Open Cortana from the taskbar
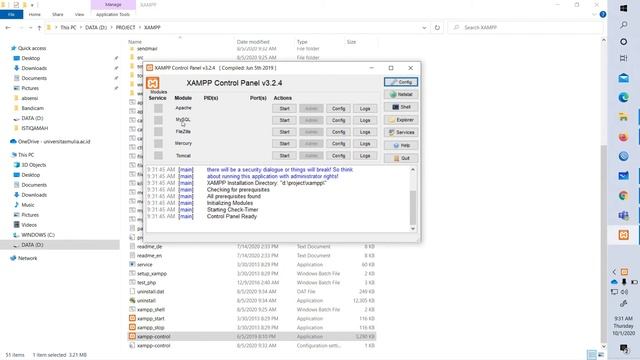 click(623, 42)
